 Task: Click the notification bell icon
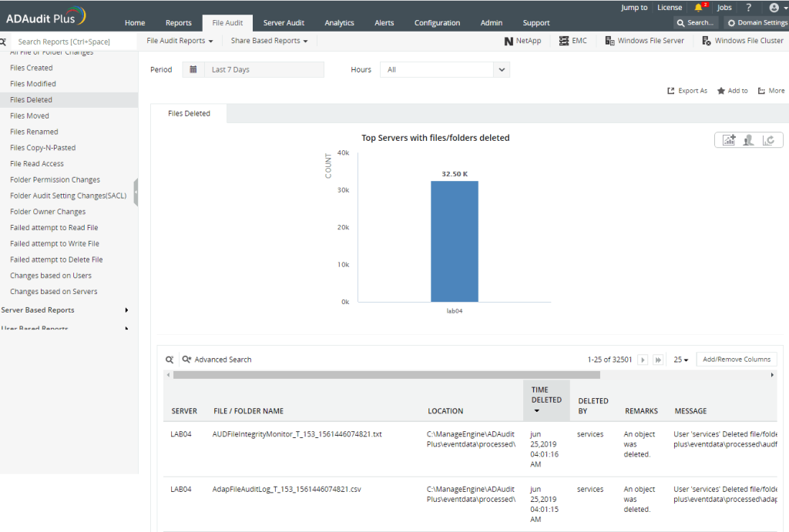click(699, 8)
